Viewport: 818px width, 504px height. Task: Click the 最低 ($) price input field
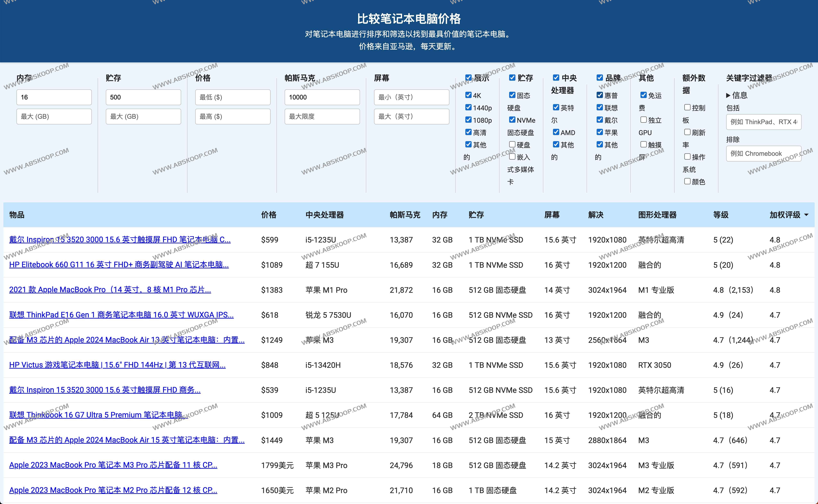[232, 97]
